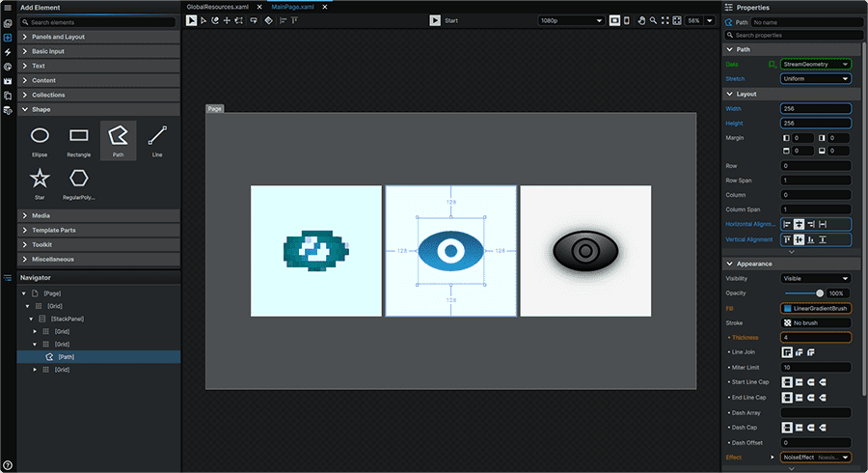Select the Rectangle shape element

tap(79, 141)
